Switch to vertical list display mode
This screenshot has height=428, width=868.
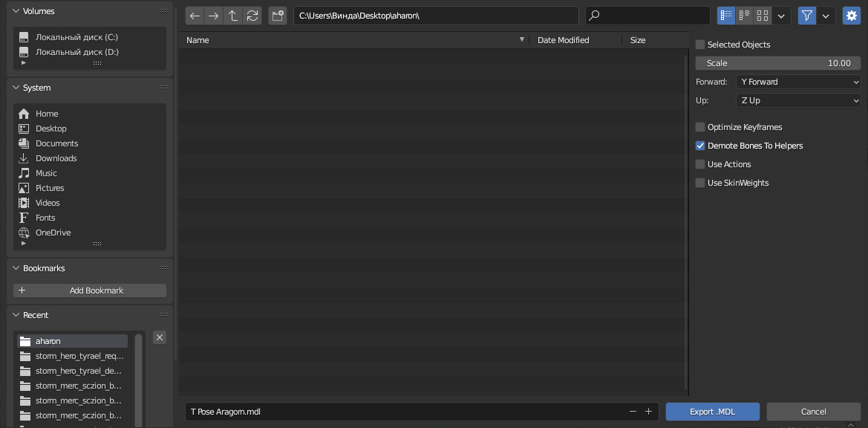[x=726, y=16]
